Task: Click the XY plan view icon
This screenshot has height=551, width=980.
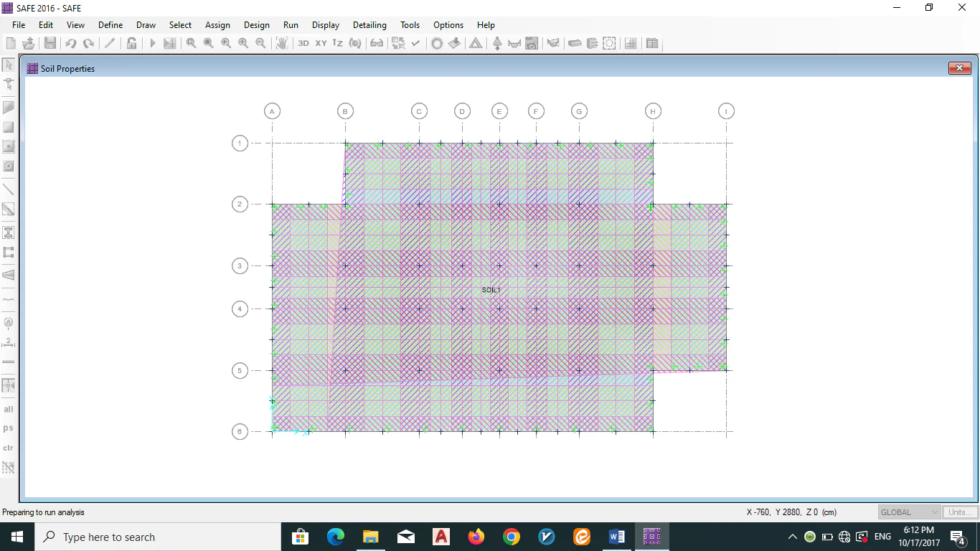Action: (321, 43)
